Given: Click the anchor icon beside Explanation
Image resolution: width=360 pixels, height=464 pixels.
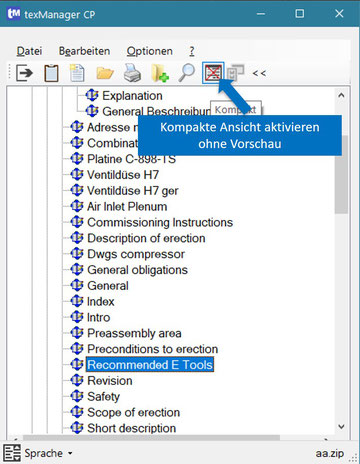Looking at the screenshot, I should [x=92, y=95].
